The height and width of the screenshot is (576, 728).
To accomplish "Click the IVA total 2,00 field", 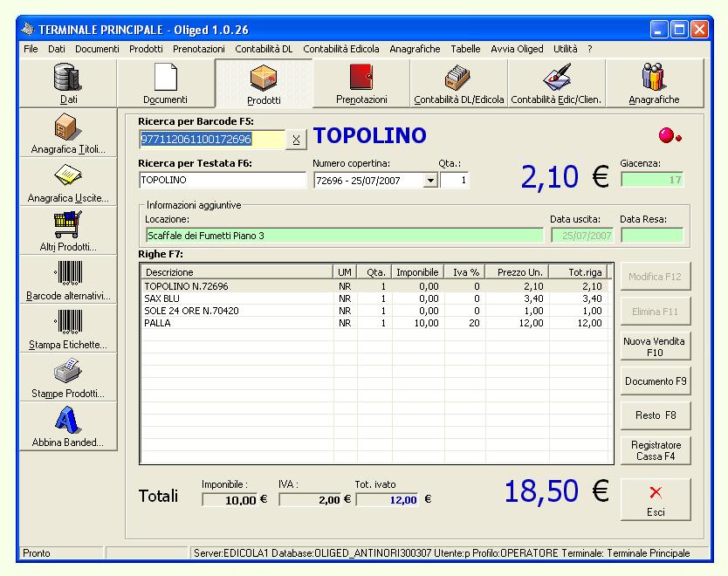I will [x=310, y=500].
